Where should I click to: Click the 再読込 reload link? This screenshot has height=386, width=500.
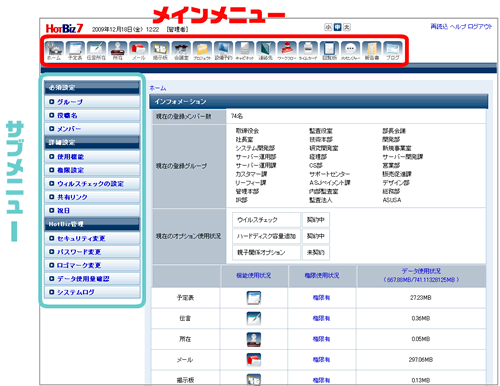point(439,26)
